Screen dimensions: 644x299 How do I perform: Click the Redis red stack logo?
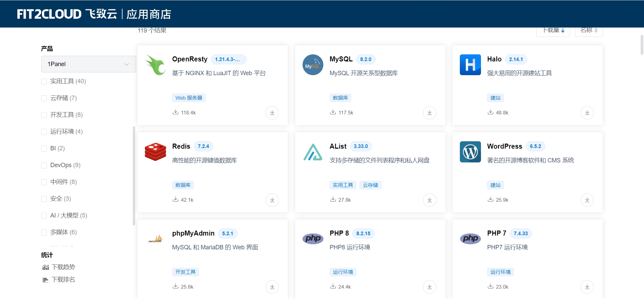point(155,152)
